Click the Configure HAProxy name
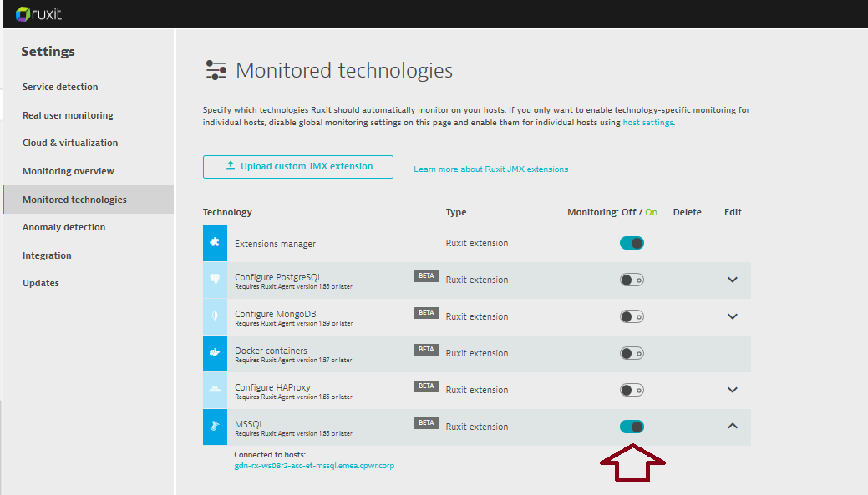Screen dimensions: 868x495 click(272, 387)
